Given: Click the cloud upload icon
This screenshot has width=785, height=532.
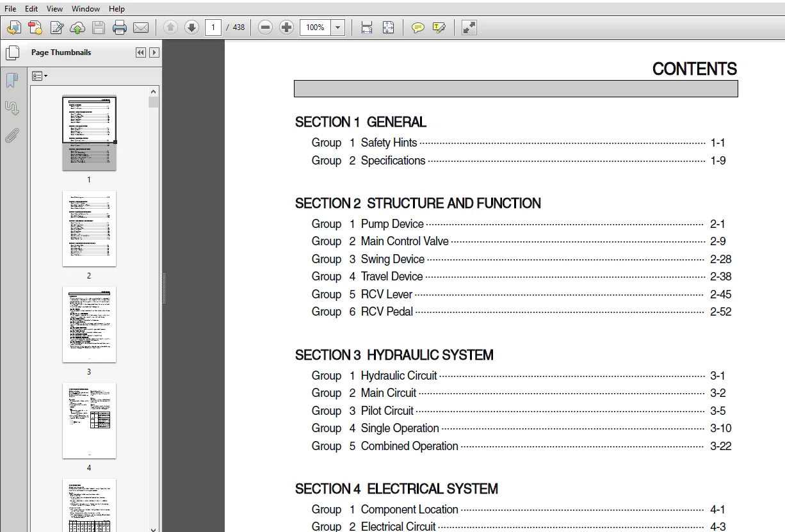Looking at the screenshot, I should [x=77, y=28].
